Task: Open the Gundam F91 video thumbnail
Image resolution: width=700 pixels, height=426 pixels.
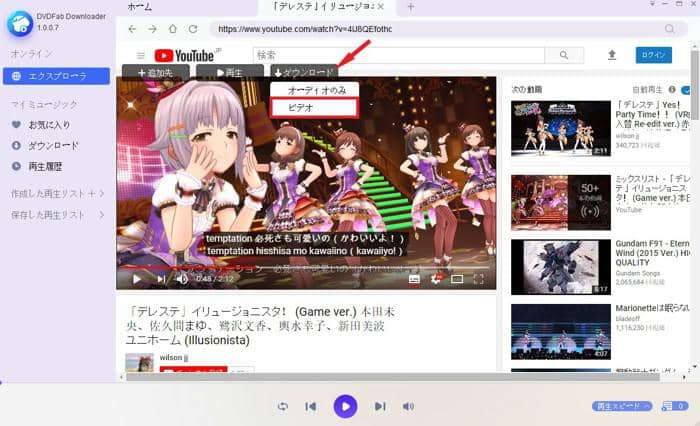Action: coord(561,267)
